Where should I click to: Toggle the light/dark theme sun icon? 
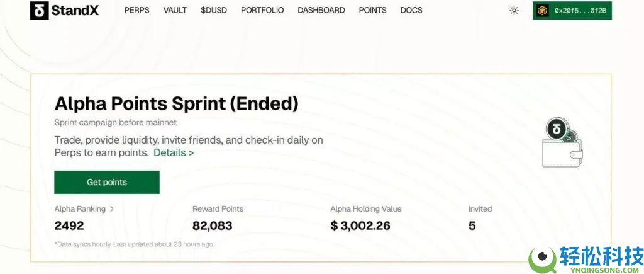click(x=514, y=11)
